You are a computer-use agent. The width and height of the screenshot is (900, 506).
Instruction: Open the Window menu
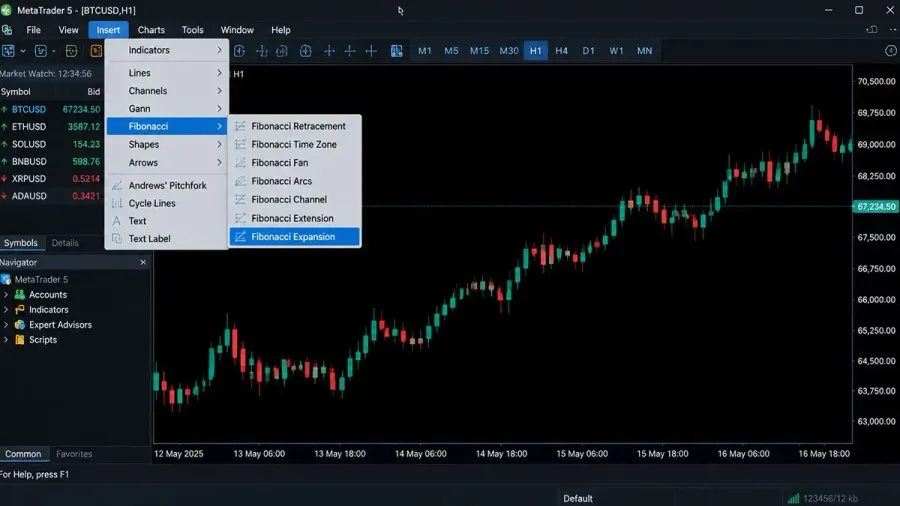click(237, 30)
